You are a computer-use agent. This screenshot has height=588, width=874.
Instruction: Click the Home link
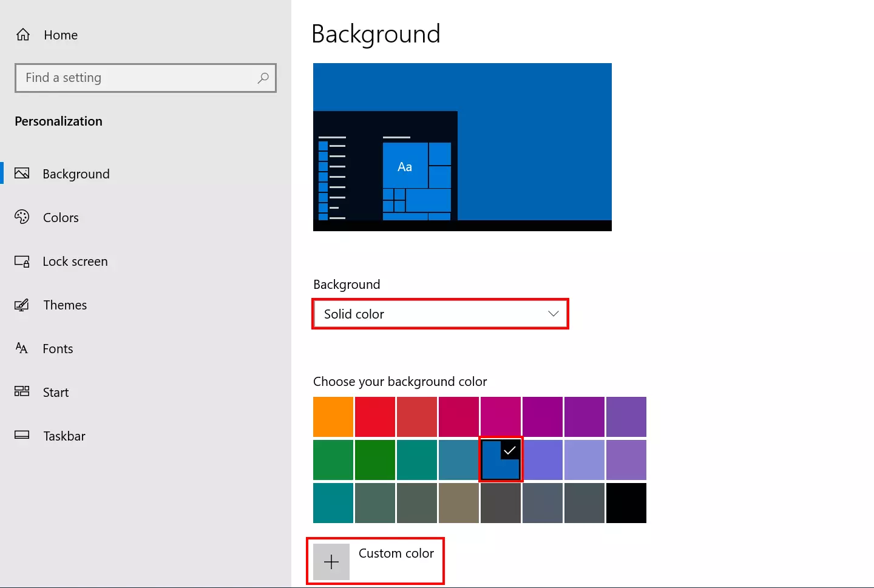click(x=61, y=35)
